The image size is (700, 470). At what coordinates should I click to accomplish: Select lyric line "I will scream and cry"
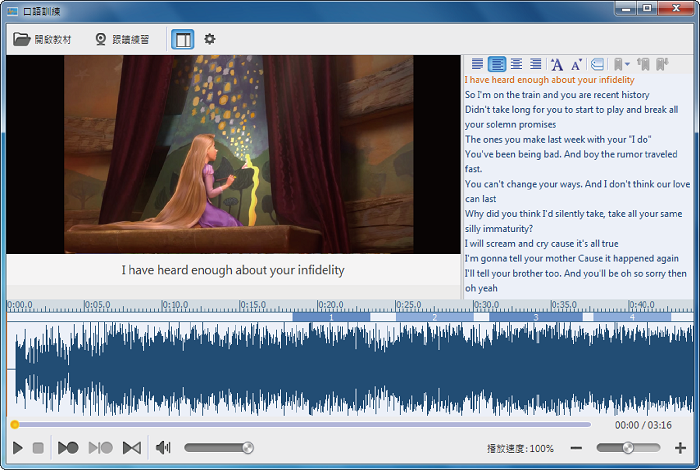click(541, 243)
